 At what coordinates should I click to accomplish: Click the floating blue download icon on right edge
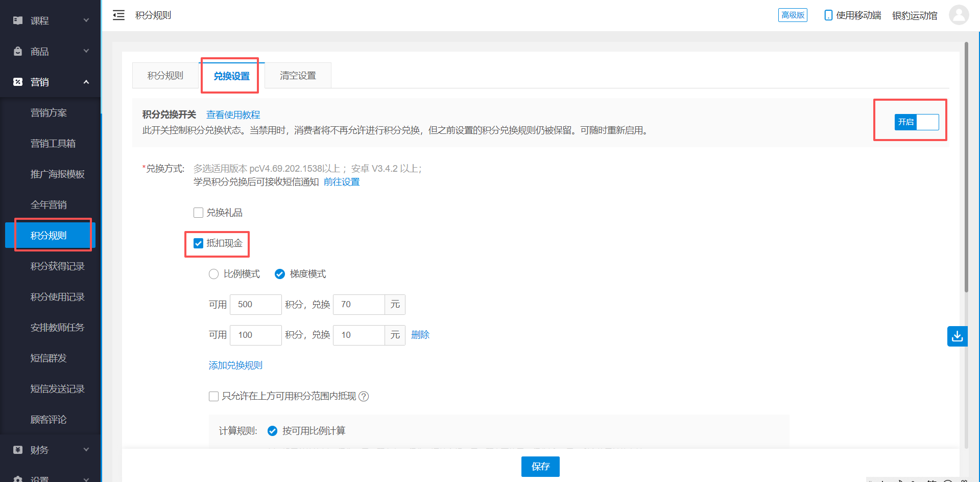tap(958, 336)
